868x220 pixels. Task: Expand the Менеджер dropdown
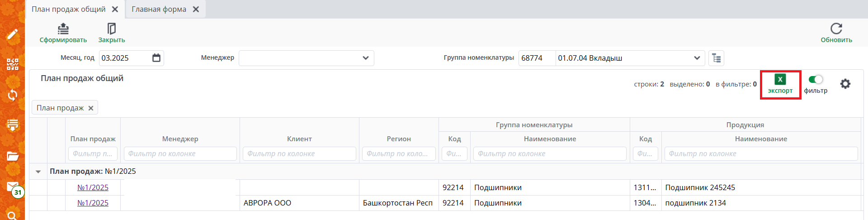pyautogui.click(x=365, y=58)
